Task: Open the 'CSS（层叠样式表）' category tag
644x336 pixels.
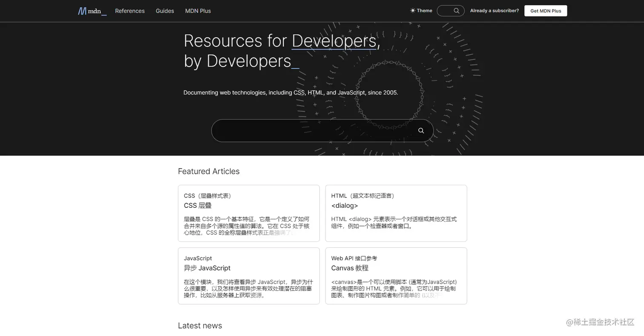Action: [209, 196]
